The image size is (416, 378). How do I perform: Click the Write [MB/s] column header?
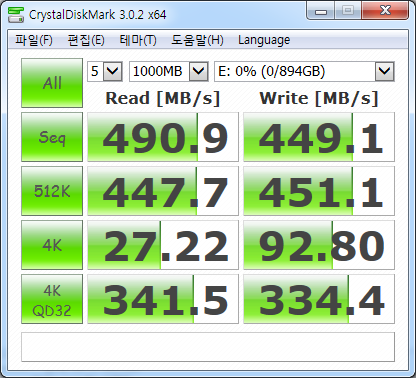coord(319,98)
